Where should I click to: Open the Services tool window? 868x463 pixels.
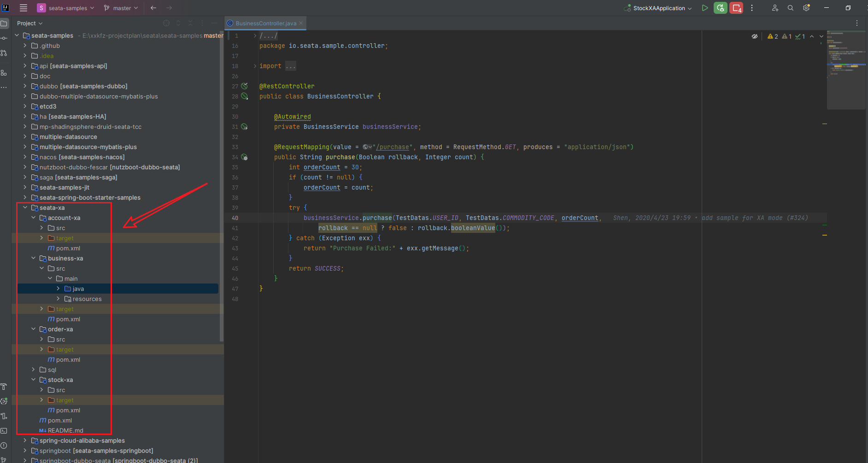click(4, 401)
